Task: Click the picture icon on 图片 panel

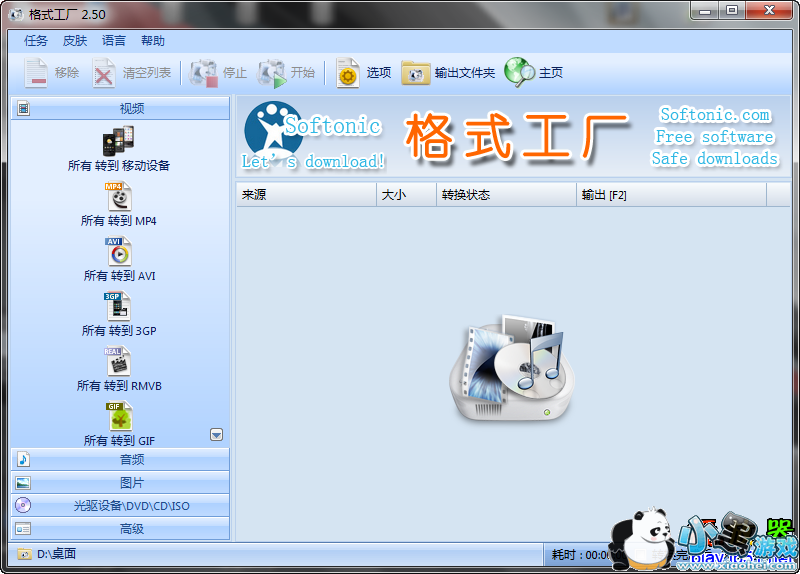Action: 23,483
